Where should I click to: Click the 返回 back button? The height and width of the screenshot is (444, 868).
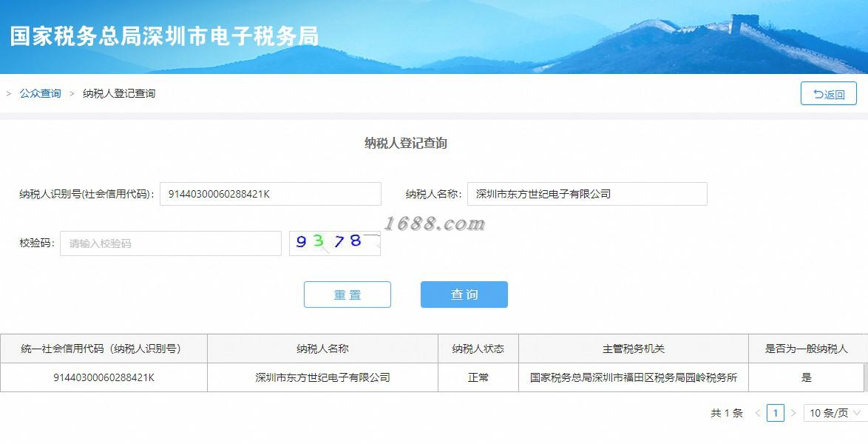click(828, 94)
